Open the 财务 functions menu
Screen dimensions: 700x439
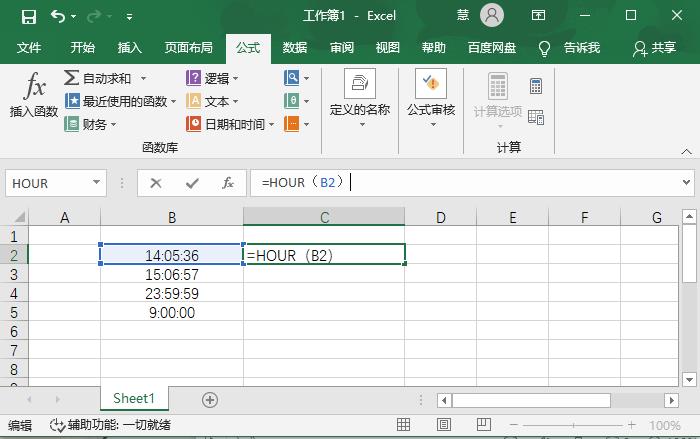point(90,124)
